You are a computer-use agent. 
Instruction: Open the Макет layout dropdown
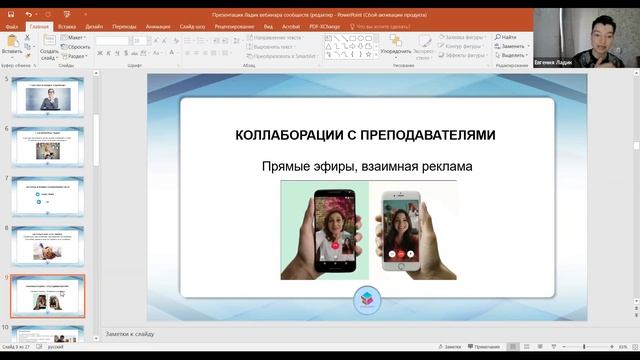pos(73,38)
